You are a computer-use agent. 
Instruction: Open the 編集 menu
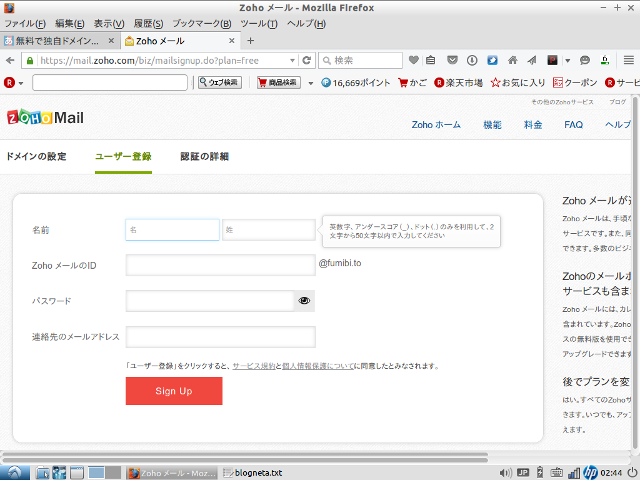tap(69, 24)
